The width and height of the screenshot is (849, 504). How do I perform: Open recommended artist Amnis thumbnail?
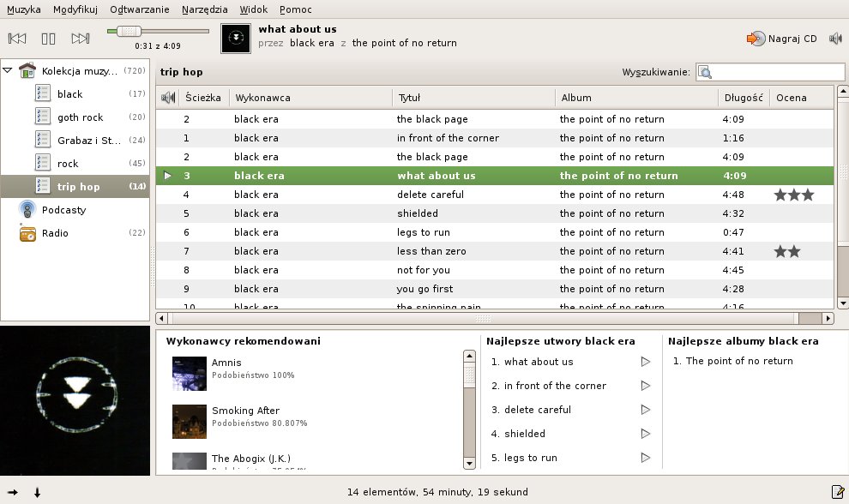(189, 374)
